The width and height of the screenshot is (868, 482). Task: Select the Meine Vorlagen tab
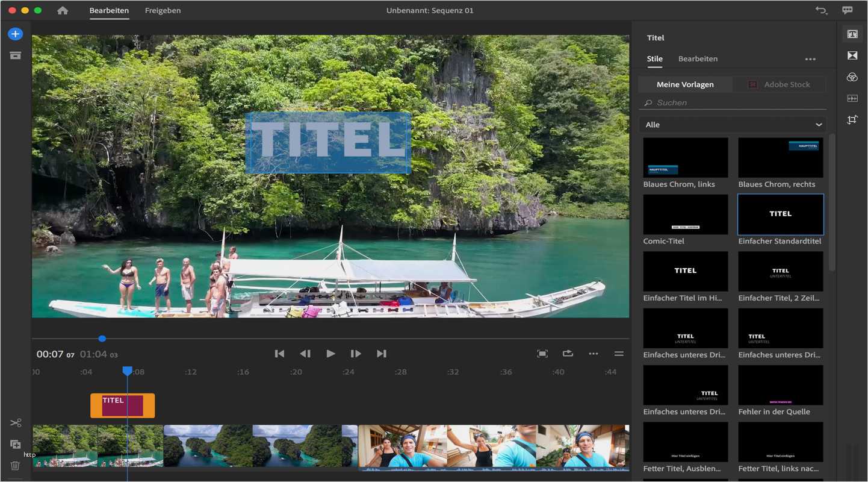pyautogui.click(x=685, y=84)
